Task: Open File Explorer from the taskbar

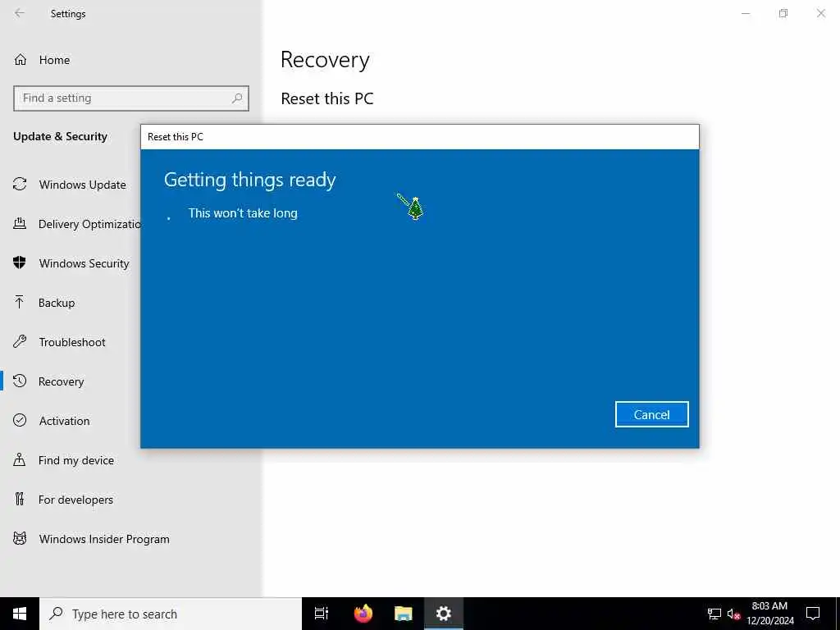Action: click(x=403, y=614)
